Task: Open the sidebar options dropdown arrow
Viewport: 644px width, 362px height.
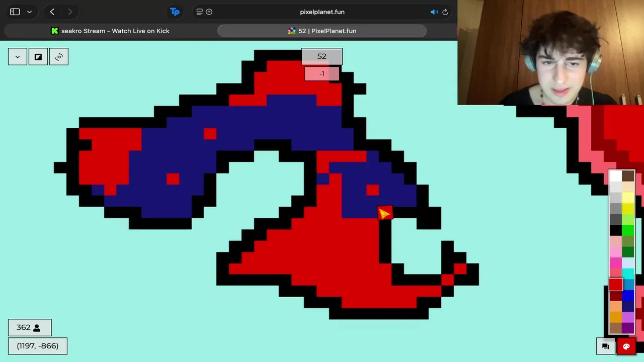Action: (x=29, y=12)
